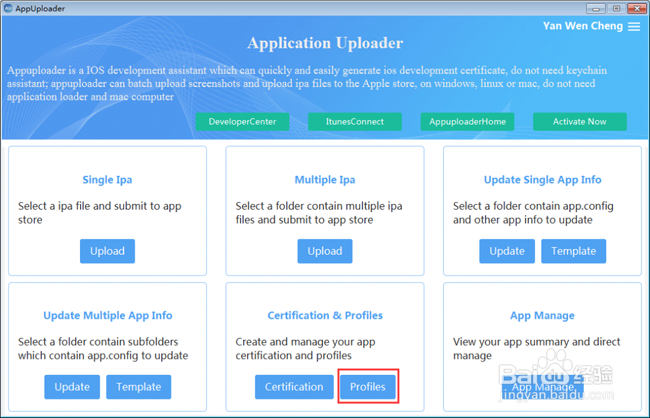This screenshot has width=650, height=418.
Task: Click Update in Update Multiple App Info
Action: click(72, 387)
